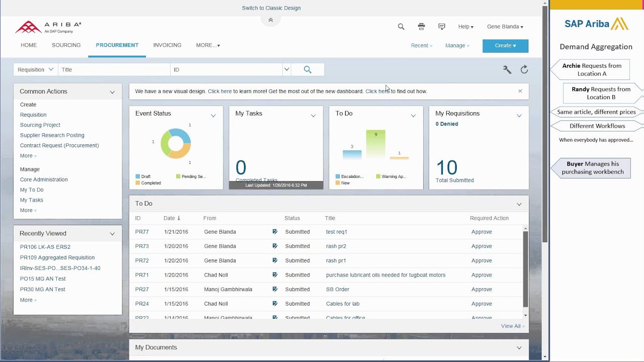Click Sourcing Project under Common Actions

[40, 125]
